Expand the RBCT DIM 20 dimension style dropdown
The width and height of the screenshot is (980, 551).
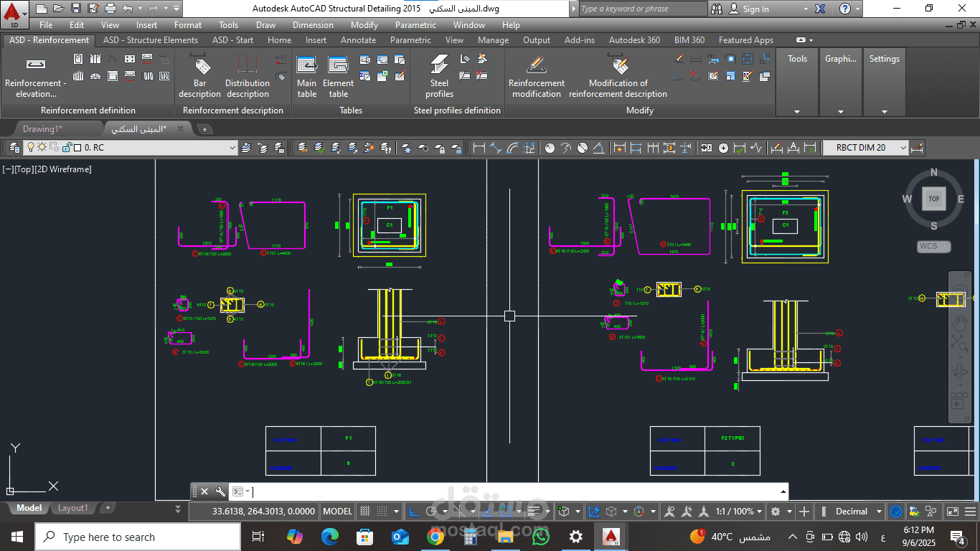(x=903, y=148)
